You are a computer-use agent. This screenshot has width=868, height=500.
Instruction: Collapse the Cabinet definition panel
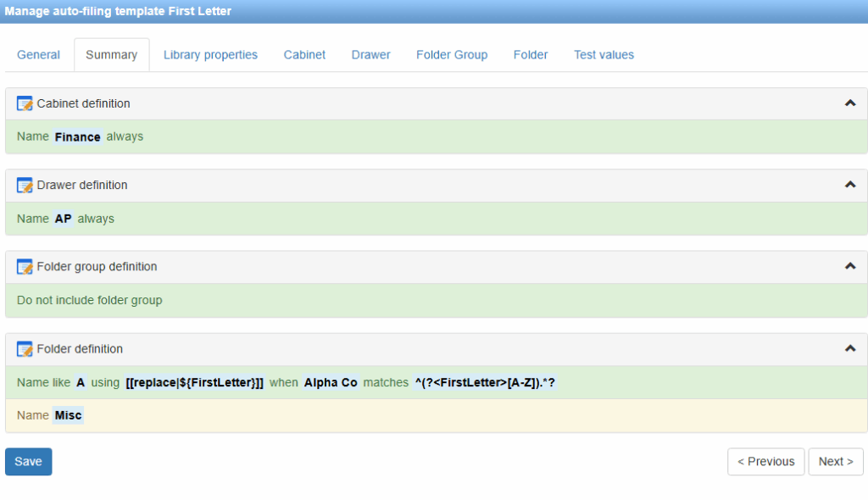pos(850,103)
